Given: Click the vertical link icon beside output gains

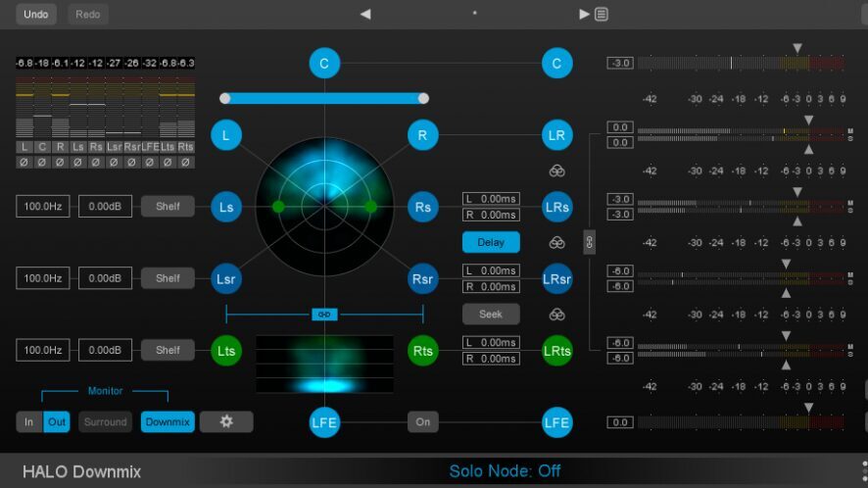Looking at the screenshot, I should (x=590, y=242).
